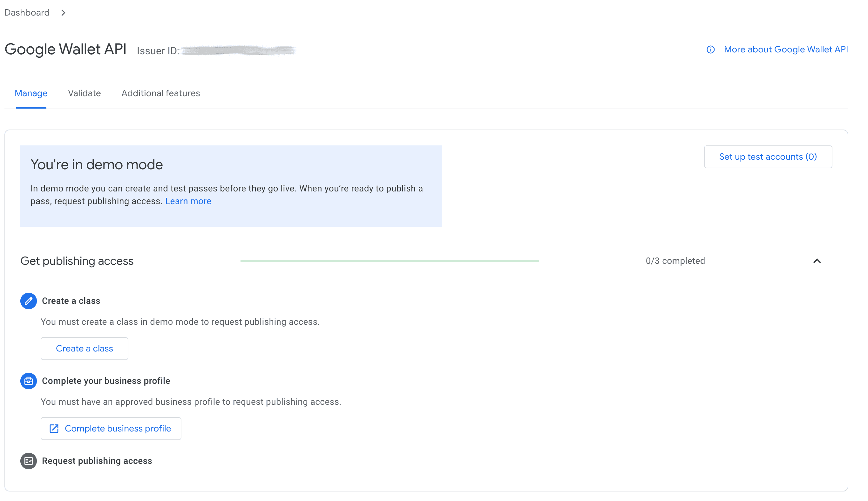Viewport: 868px width, 501px height.
Task: Click the 0/3 completed status text
Action: click(x=675, y=261)
